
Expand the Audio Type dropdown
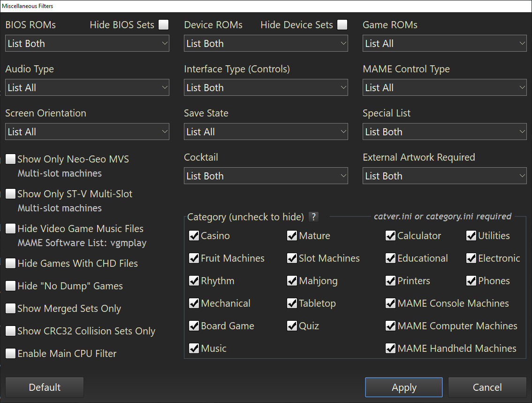point(87,88)
